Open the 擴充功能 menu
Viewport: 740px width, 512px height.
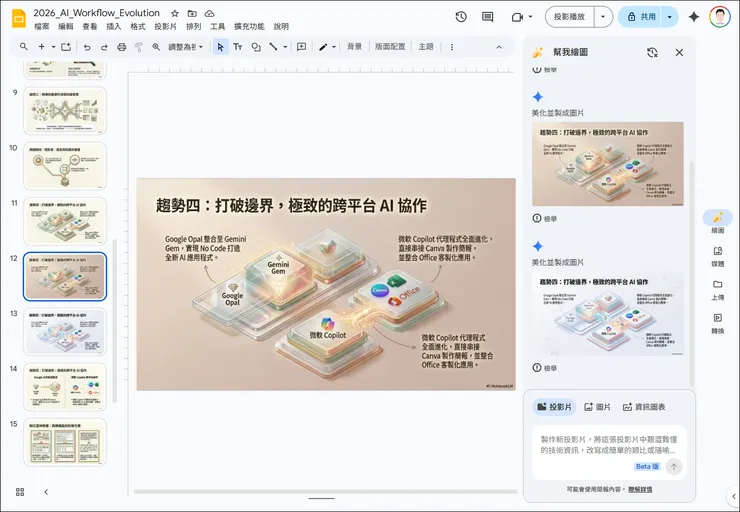[x=249, y=26]
